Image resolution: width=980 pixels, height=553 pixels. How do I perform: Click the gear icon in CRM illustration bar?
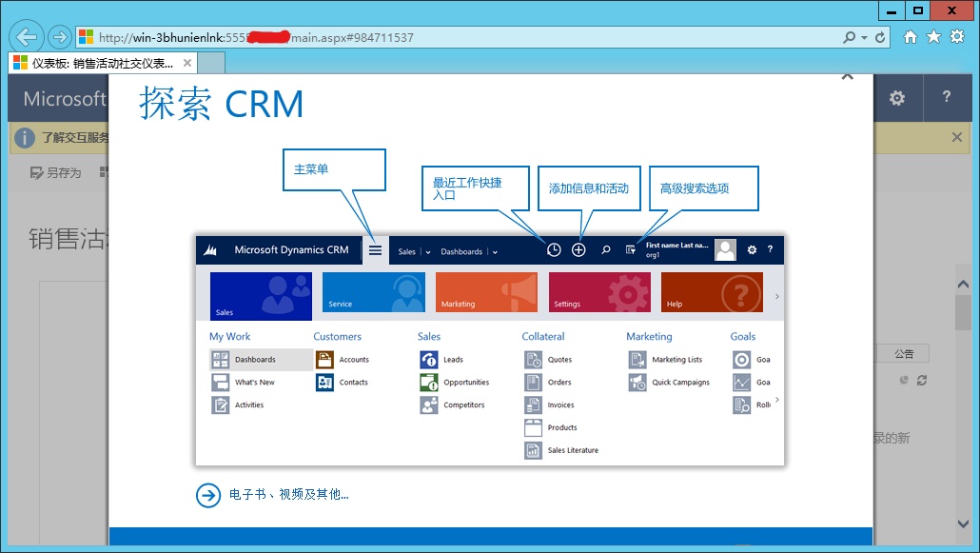pos(752,249)
